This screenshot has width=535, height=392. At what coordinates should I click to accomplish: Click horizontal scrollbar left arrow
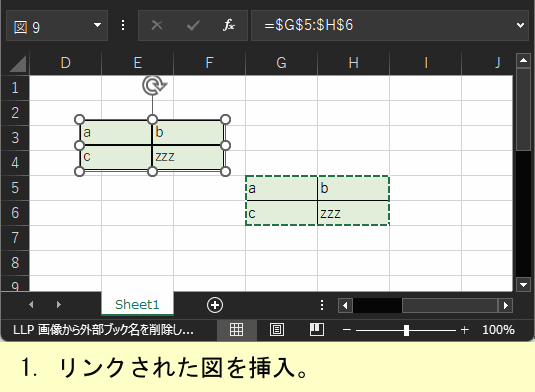(345, 305)
